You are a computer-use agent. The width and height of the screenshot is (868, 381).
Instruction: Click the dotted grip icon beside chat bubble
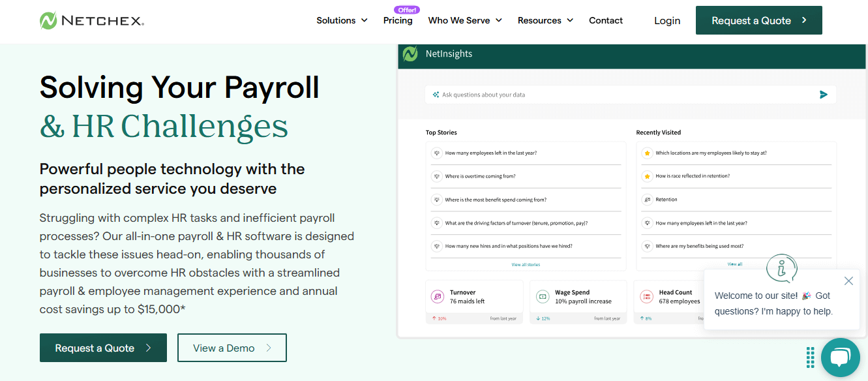click(x=810, y=358)
